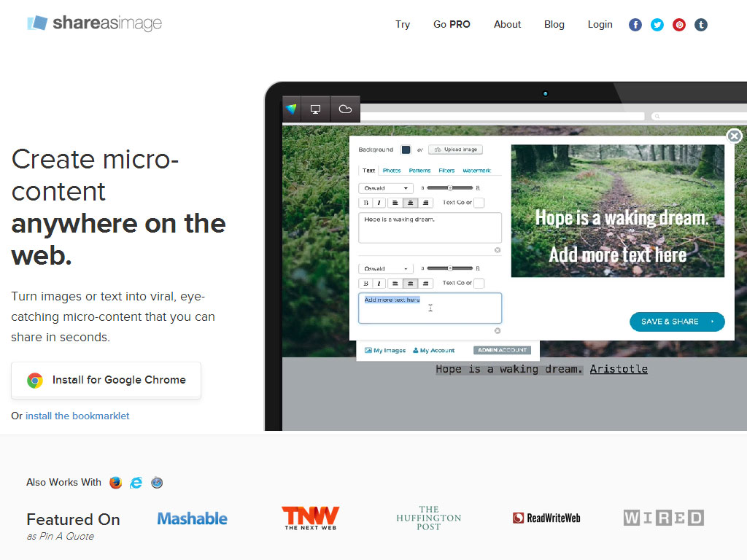Viewport: 747px width, 560px height.
Task: Click the Firefox browser icon
Action: (x=115, y=483)
